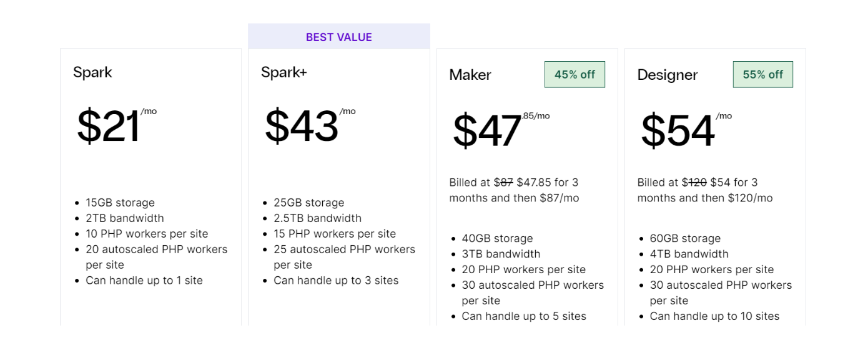Click the Designer plan title
The width and height of the screenshot is (868, 358).
point(667,75)
